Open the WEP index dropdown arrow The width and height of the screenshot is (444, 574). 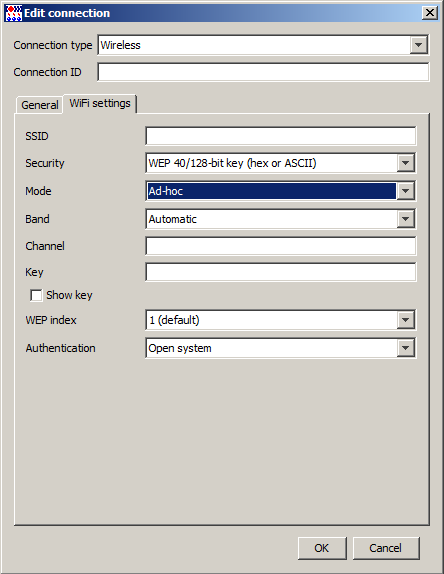click(406, 320)
